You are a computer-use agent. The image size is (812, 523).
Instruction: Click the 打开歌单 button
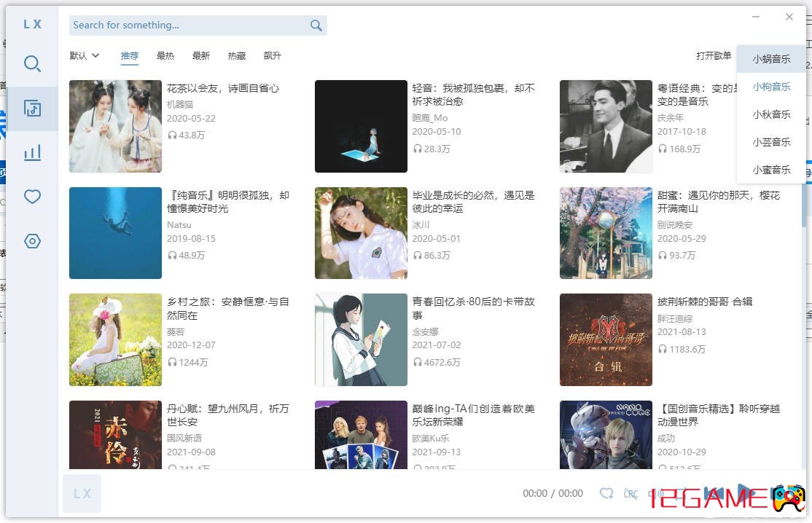coord(713,56)
